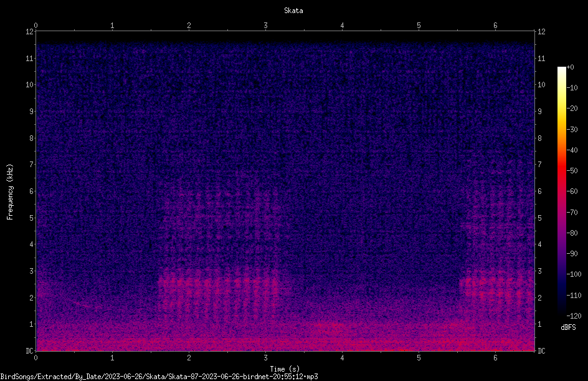
Task: Click the 'Frequency (kHz)' axis label
Action: pos(10,191)
